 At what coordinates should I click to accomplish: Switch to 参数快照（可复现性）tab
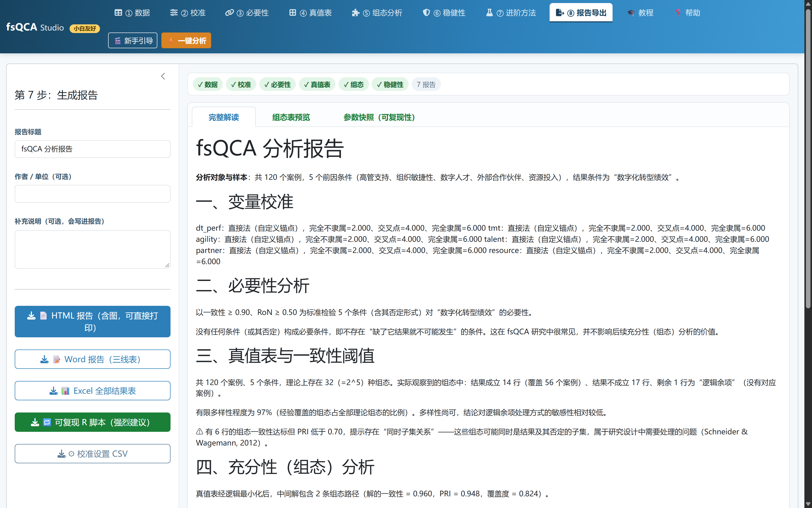379,117
